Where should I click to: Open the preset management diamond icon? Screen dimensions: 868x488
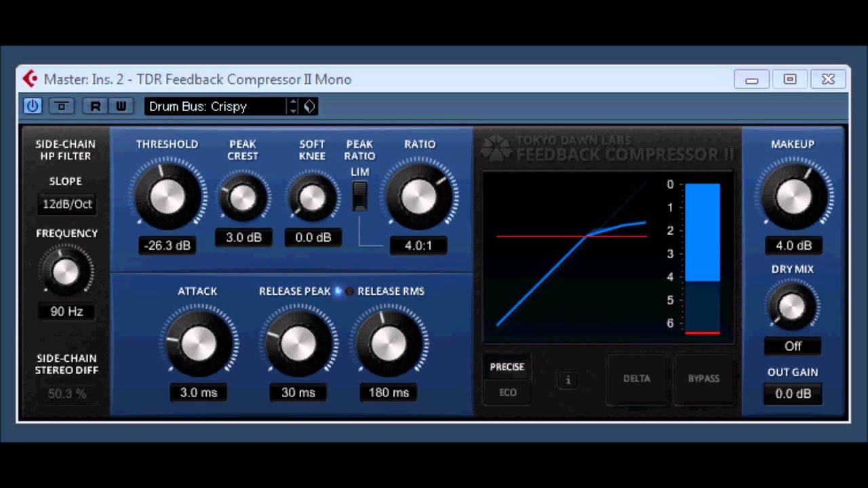click(x=309, y=106)
